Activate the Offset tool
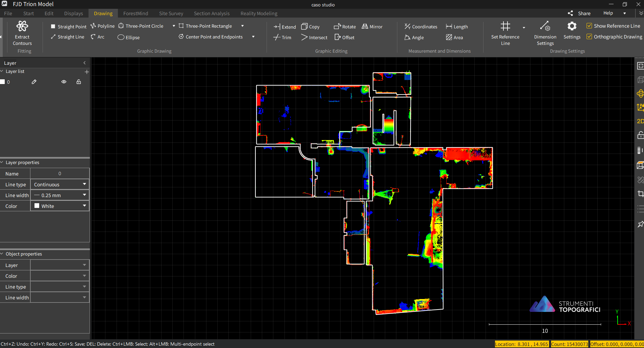644x348 pixels. 345,37
